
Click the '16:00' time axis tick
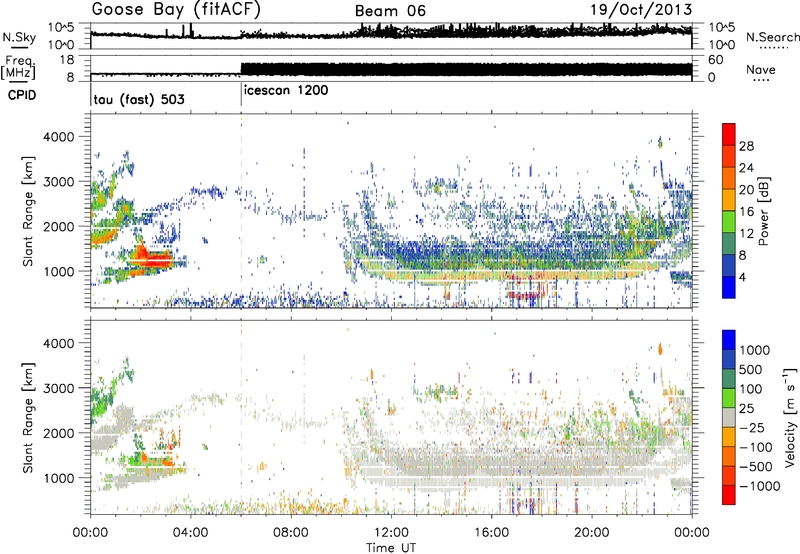491,533
